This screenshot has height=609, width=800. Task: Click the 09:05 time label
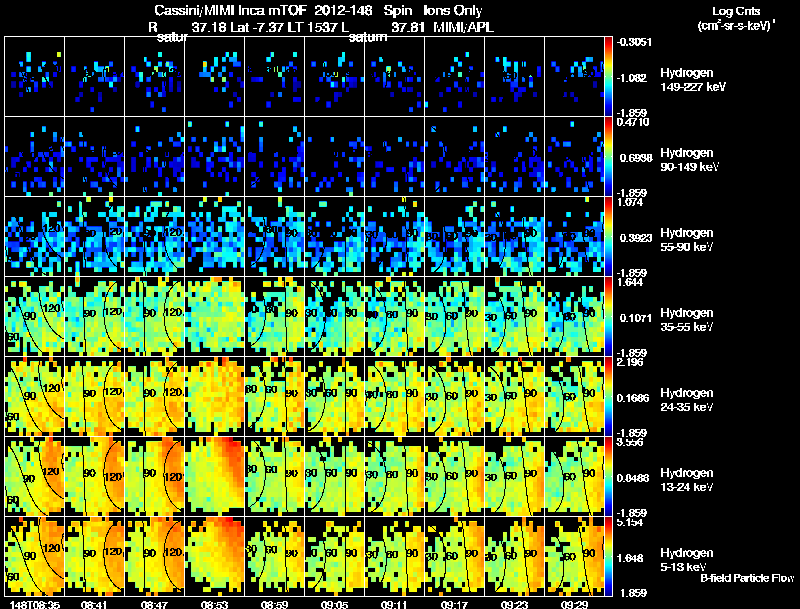point(334,604)
